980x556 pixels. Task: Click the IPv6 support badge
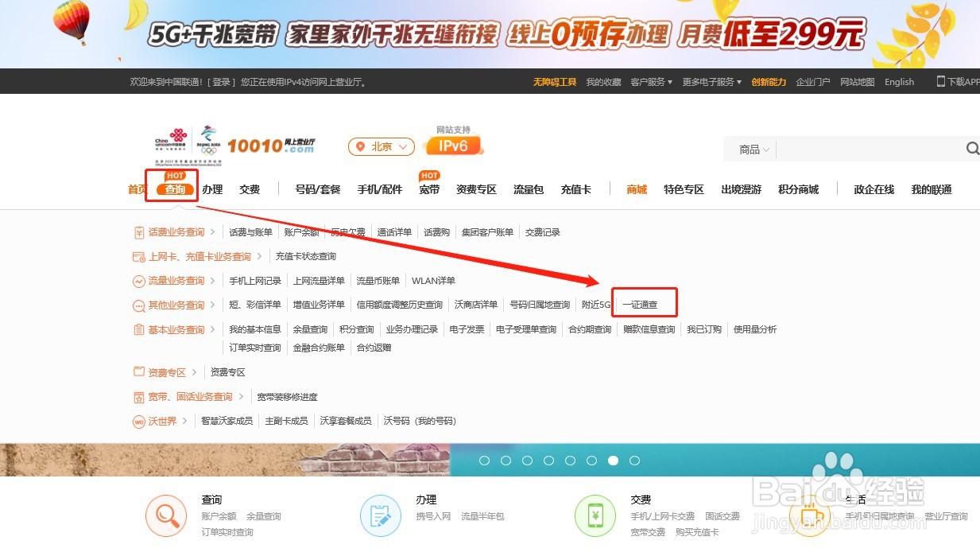455,141
